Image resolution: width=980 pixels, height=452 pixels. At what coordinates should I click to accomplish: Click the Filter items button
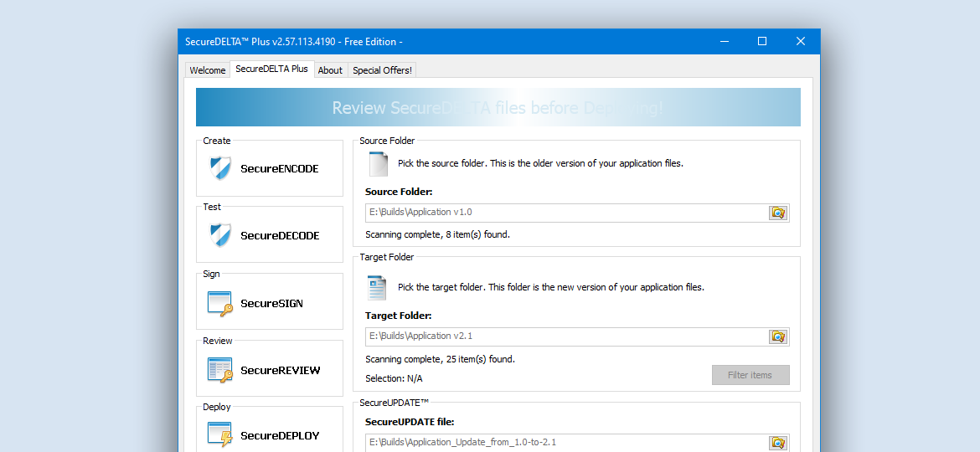(750, 375)
